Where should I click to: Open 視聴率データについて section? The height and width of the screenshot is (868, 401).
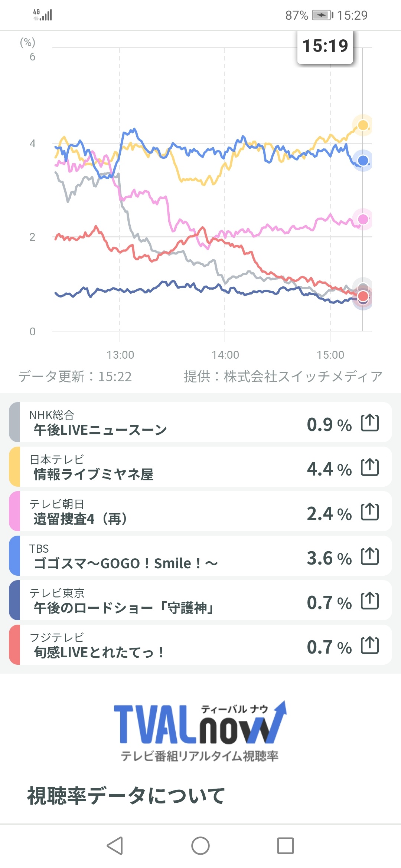[x=126, y=796]
